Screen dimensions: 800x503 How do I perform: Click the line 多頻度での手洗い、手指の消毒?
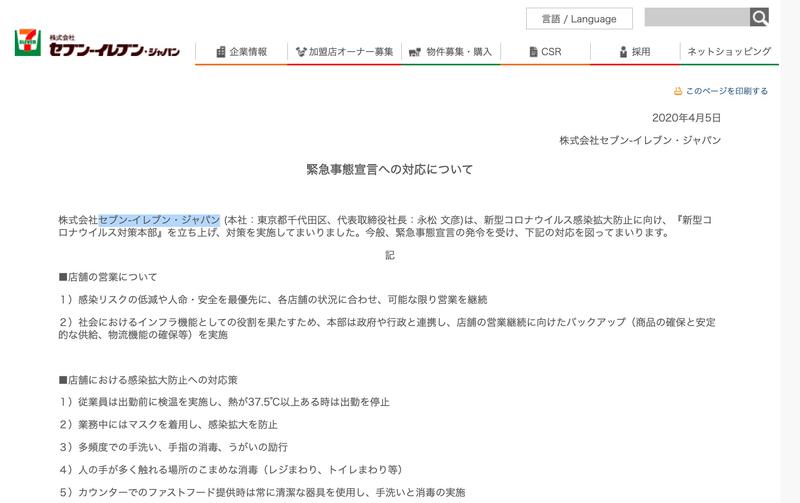click(173, 447)
